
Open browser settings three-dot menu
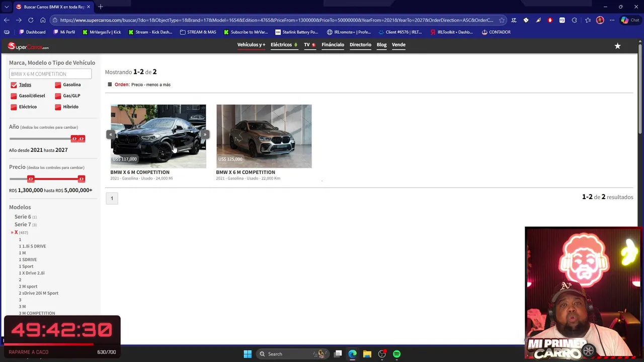(x=612, y=20)
